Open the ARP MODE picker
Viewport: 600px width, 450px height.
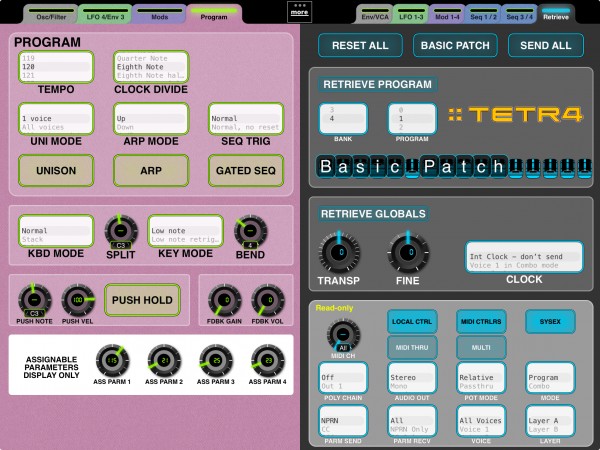pyautogui.click(x=151, y=119)
